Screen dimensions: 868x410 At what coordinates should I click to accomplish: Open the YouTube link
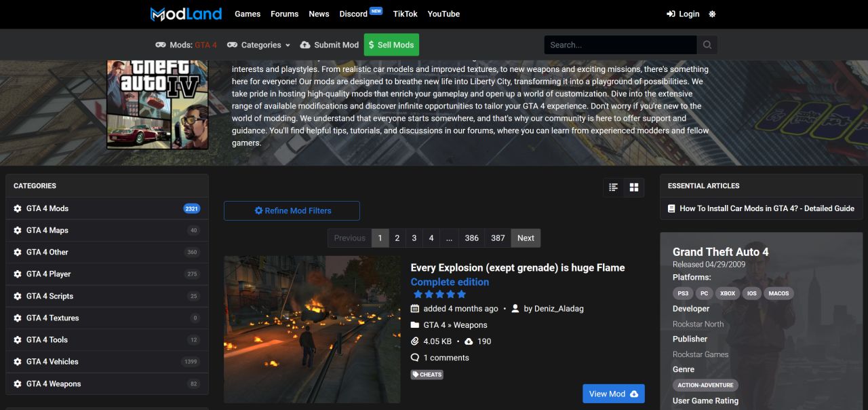443,14
